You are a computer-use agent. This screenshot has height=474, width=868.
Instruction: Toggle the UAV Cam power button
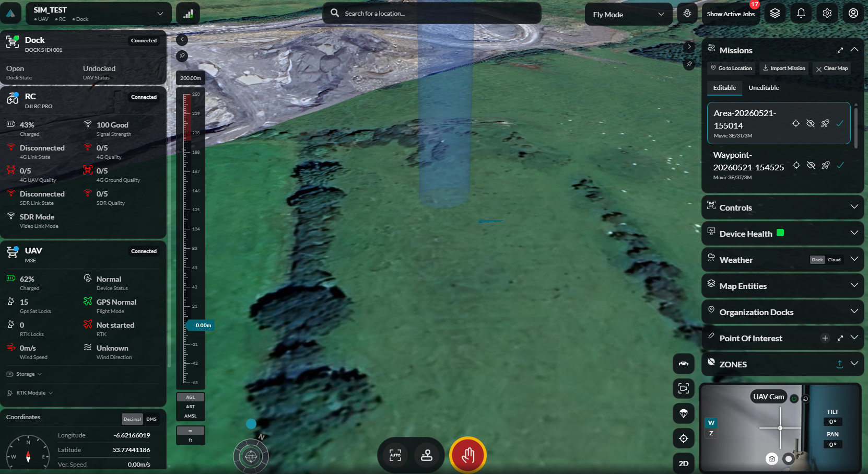(x=794, y=398)
